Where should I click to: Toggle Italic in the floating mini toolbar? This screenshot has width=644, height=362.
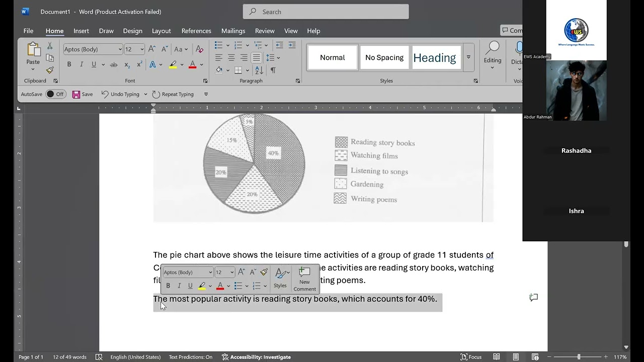pyautogui.click(x=179, y=286)
